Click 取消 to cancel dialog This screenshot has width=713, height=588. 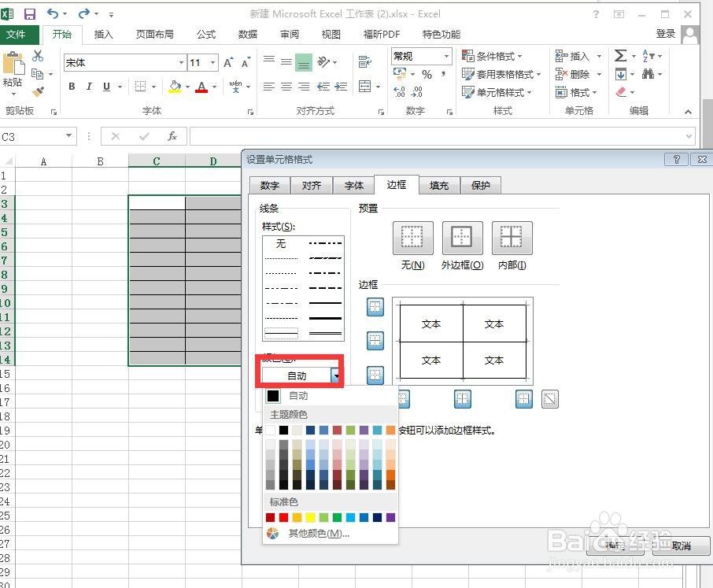[682, 545]
